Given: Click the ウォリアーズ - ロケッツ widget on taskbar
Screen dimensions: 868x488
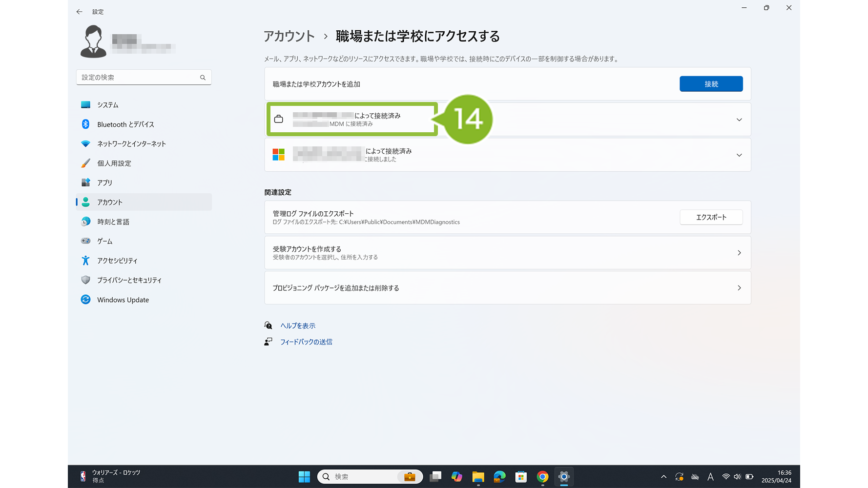Looking at the screenshot, I should click(x=110, y=476).
